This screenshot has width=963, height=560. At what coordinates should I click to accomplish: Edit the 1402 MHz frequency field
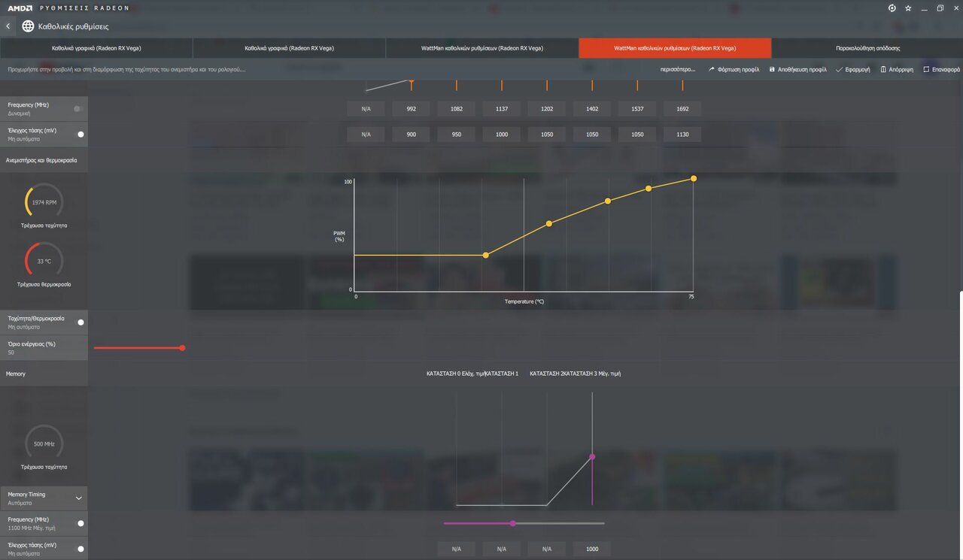pos(592,109)
